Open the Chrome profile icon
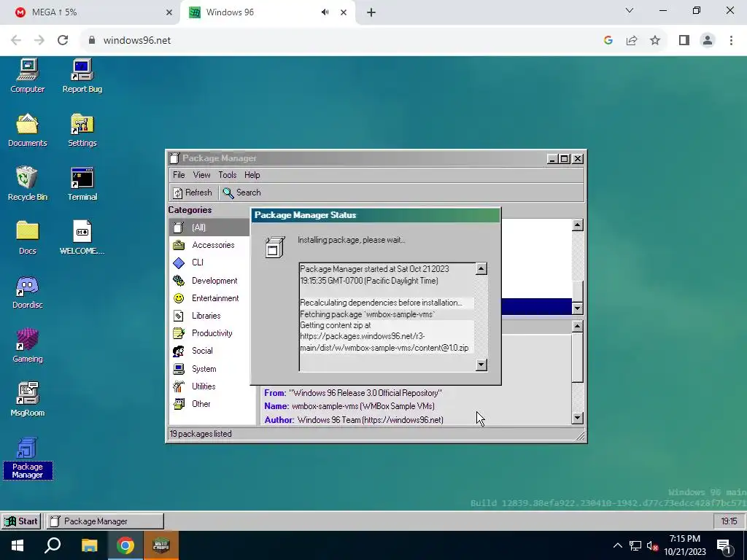Screen dimensions: 747x560 [x=708, y=41]
